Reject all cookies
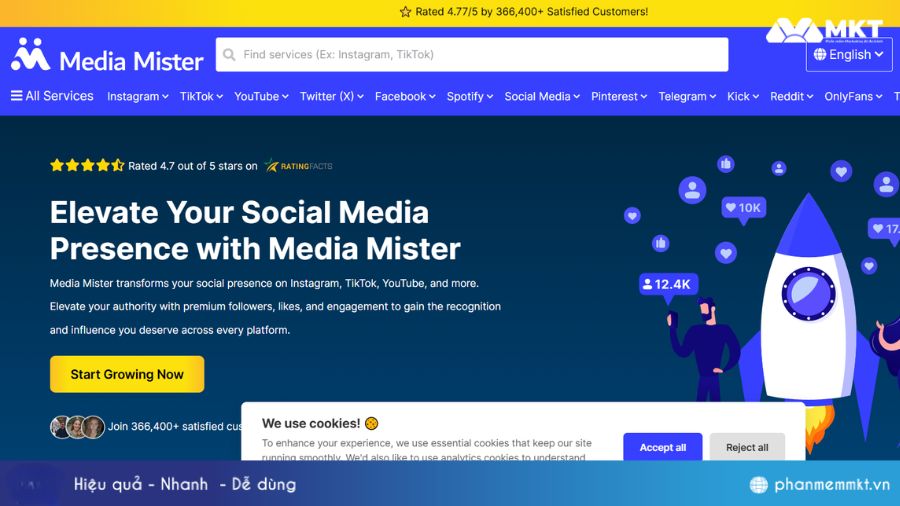Image resolution: width=900 pixels, height=506 pixels. pyautogui.click(x=747, y=447)
